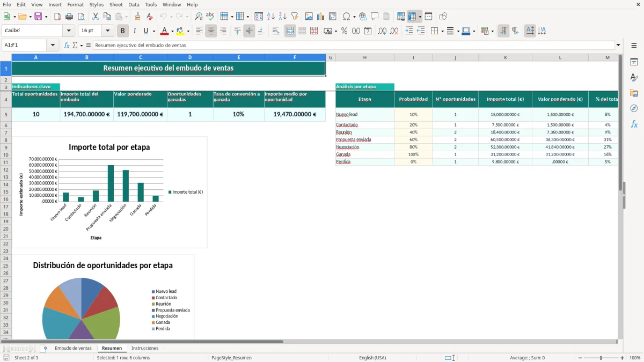Viewport: 644px width, 362px height.
Task: Open background color dropdown arrow
Action: pos(188,31)
